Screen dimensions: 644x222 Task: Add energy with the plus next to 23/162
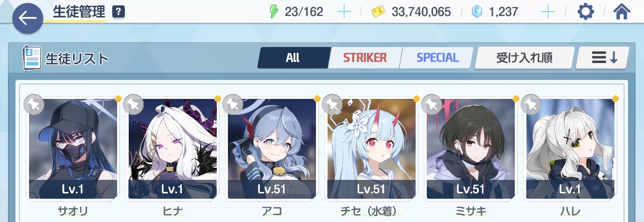point(344,12)
